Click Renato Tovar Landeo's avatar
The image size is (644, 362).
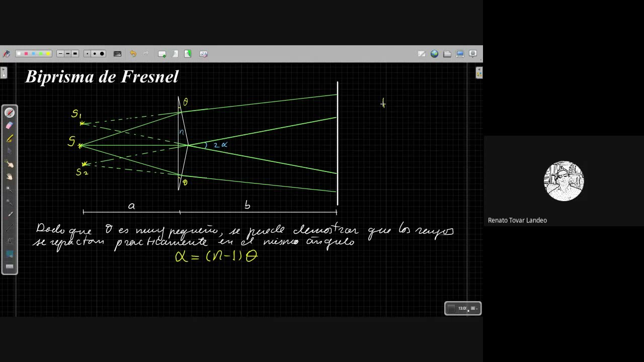tap(564, 181)
